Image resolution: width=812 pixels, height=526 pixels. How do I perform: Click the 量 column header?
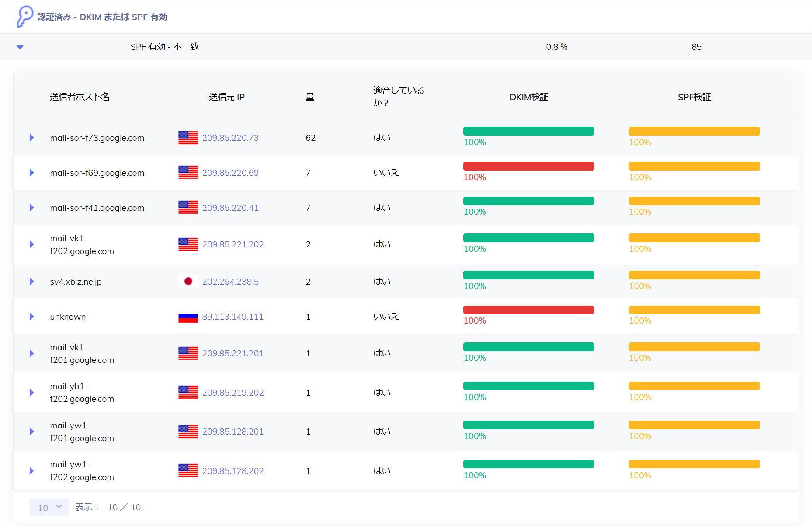coord(310,97)
